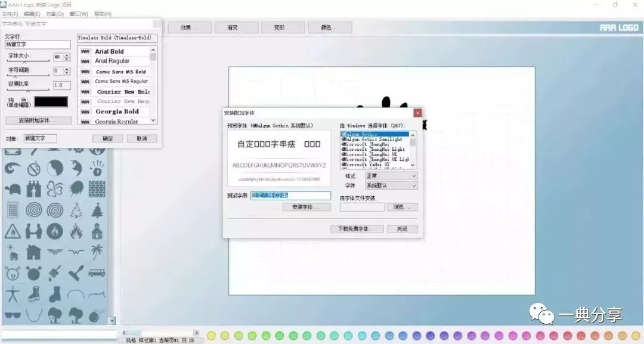
Task: Choose the church building shape
Action: [x=97, y=231]
